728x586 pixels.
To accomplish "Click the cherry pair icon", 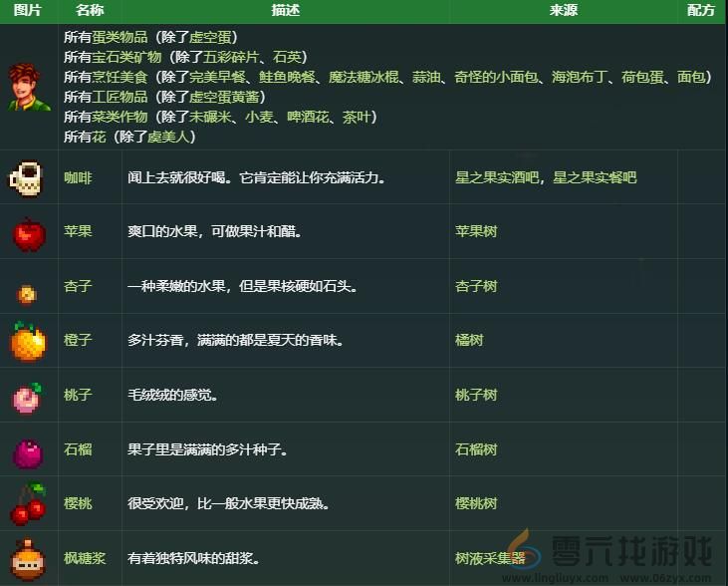I will (28, 504).
